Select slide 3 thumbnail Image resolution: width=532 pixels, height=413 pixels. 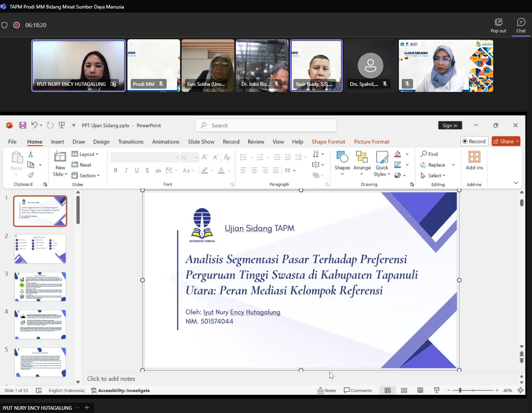tap(40, 287)
